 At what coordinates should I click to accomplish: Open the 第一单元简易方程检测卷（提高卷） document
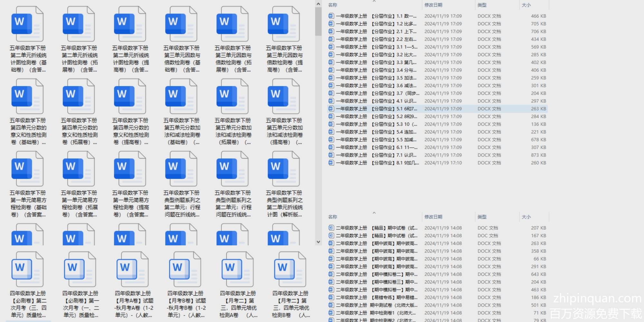[130, 169]
